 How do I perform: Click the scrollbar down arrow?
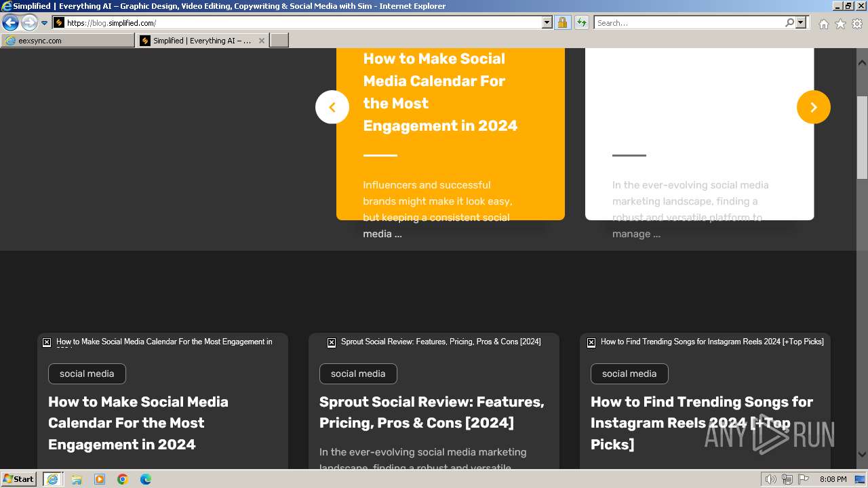862,454
